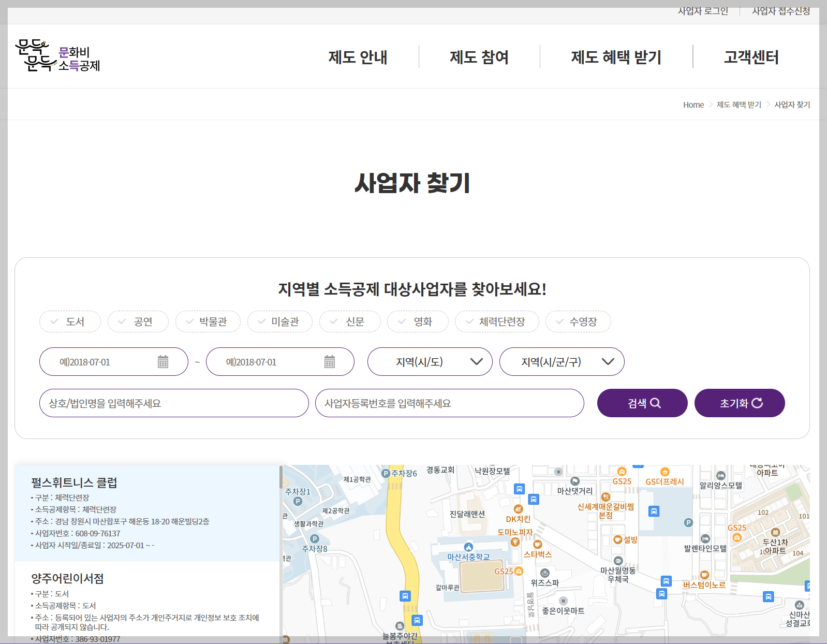Open the 지역(시/도) dropdown

[x=430, y=361]
